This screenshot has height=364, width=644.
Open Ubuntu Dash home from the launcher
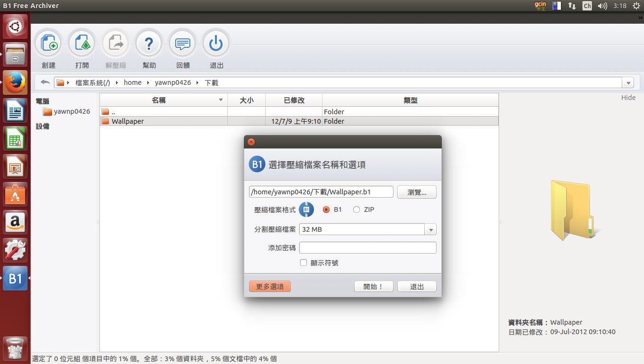pos(16,27)
